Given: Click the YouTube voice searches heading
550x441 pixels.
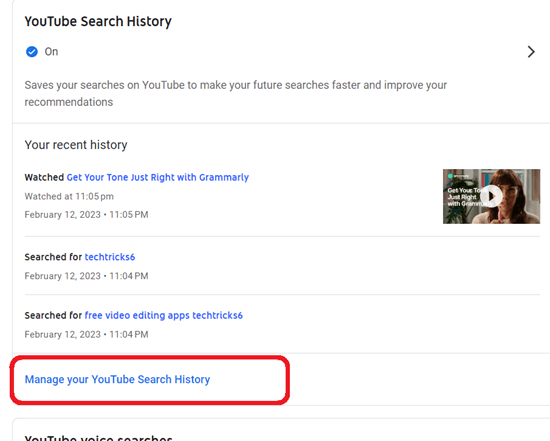Looking at the screenshot, I should pyautogui.click(x=99, y=437).
